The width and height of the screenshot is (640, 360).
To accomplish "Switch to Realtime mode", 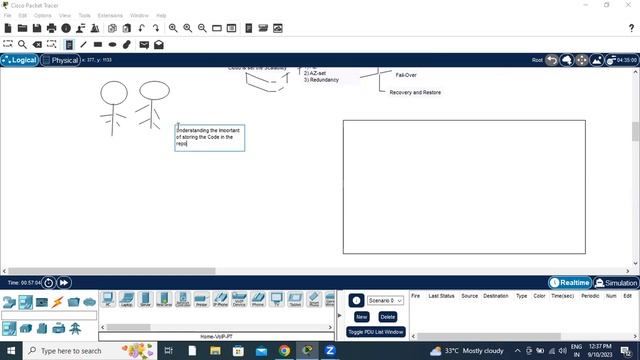I will [570, 282].
